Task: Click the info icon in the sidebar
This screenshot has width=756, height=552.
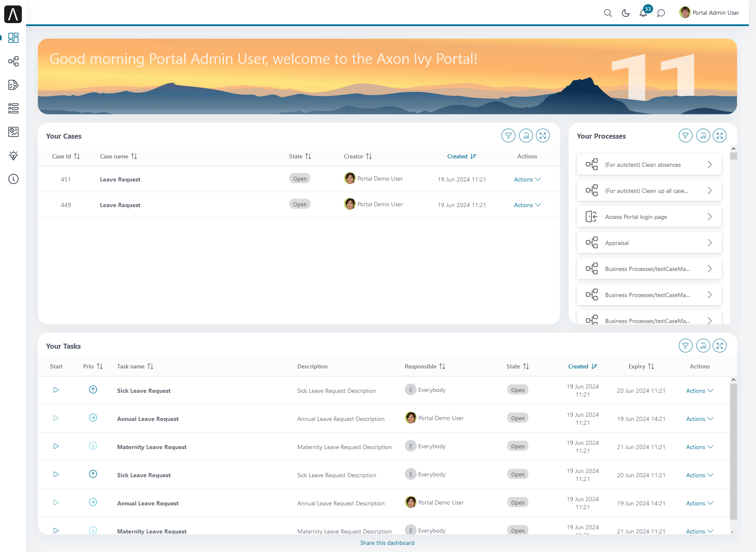Action: click(x=13, y=179)
